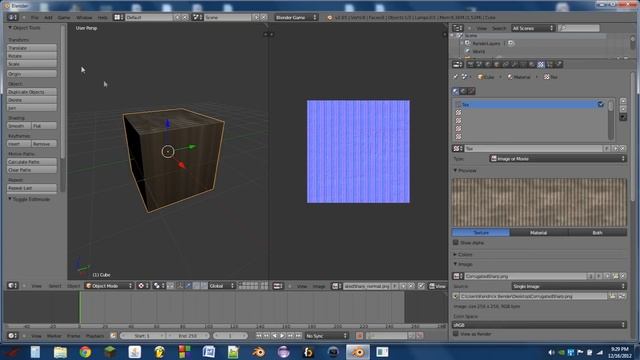Click the timeline editor type icon
The width and height of the screenshot is (640, 360).
point(13,336)
